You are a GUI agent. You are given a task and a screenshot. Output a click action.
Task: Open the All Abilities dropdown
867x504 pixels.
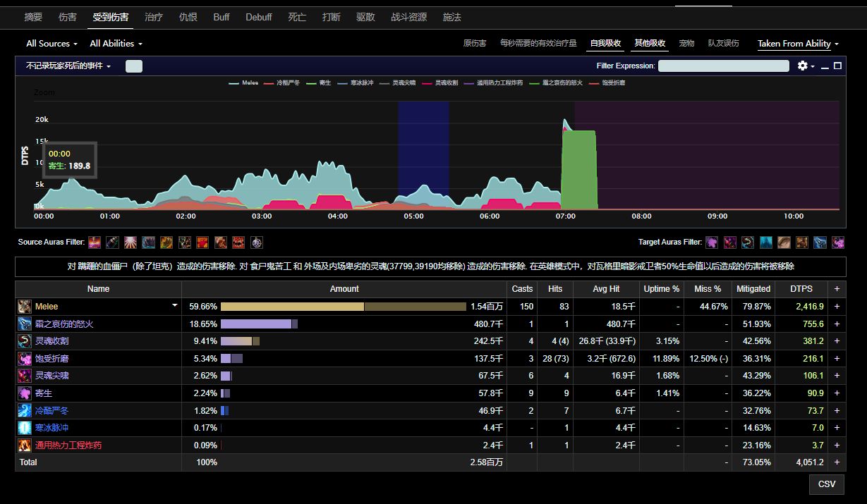116,44
